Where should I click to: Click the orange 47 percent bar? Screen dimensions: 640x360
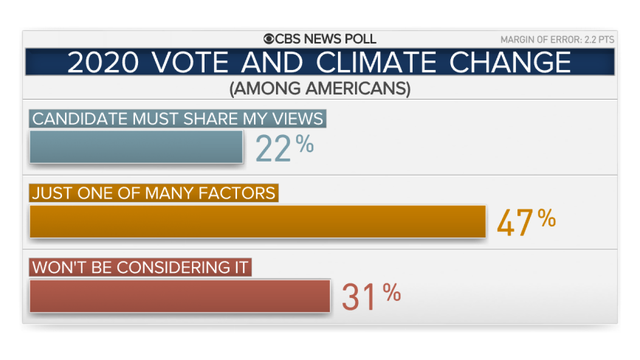click(258, 222)
